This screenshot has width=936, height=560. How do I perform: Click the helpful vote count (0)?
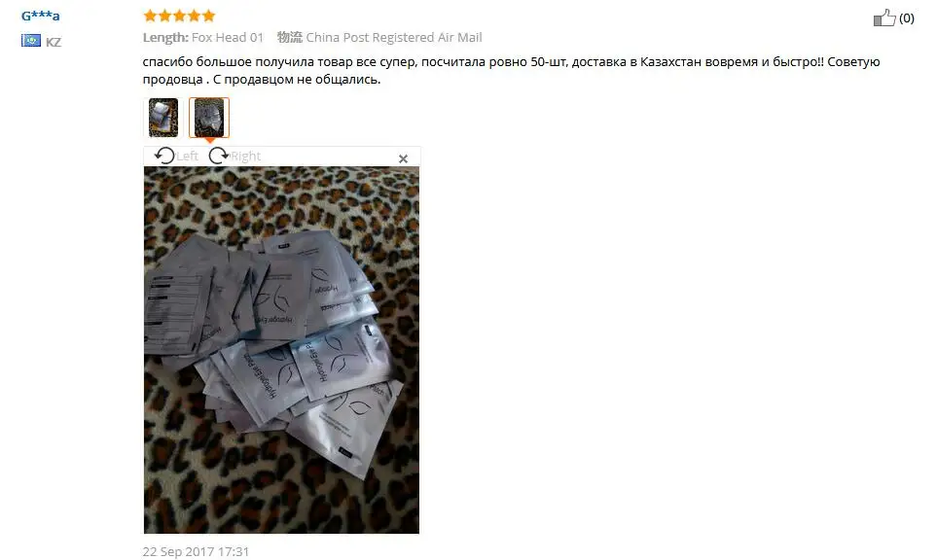click(x=906, y=17)
